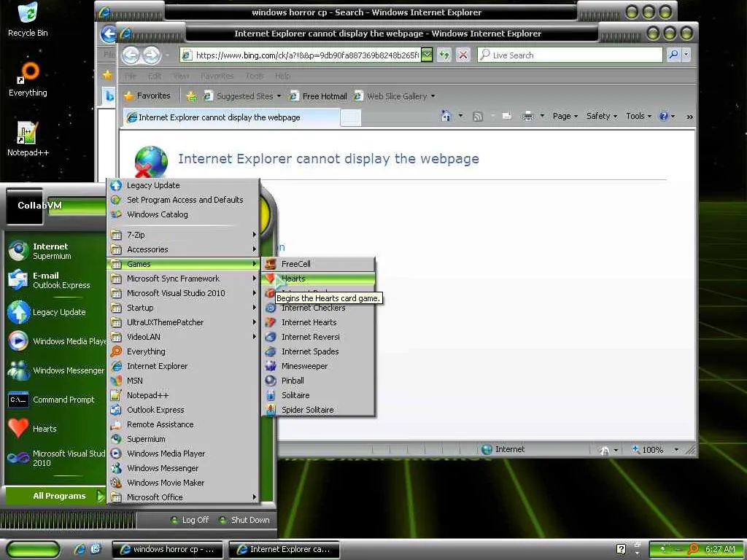
Task: Open Internet Supermium pinned item
Action: [x=56, y=251]
